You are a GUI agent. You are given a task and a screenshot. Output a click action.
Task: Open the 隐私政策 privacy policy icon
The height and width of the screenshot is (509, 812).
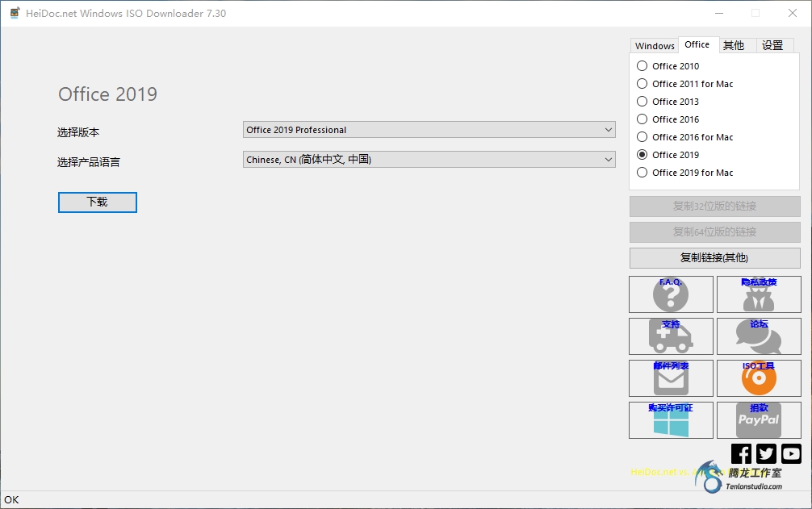(x=759, y=294)
